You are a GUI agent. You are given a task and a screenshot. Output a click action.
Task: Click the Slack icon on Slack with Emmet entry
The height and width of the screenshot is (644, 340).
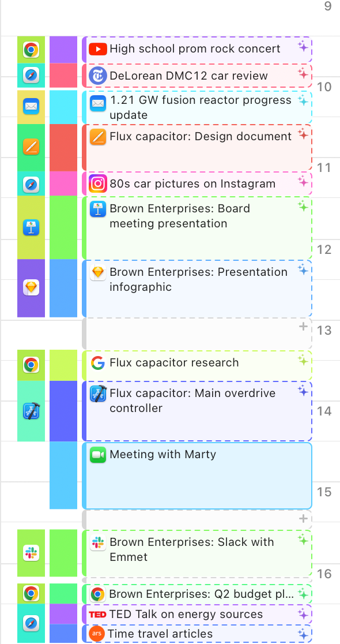97,542
